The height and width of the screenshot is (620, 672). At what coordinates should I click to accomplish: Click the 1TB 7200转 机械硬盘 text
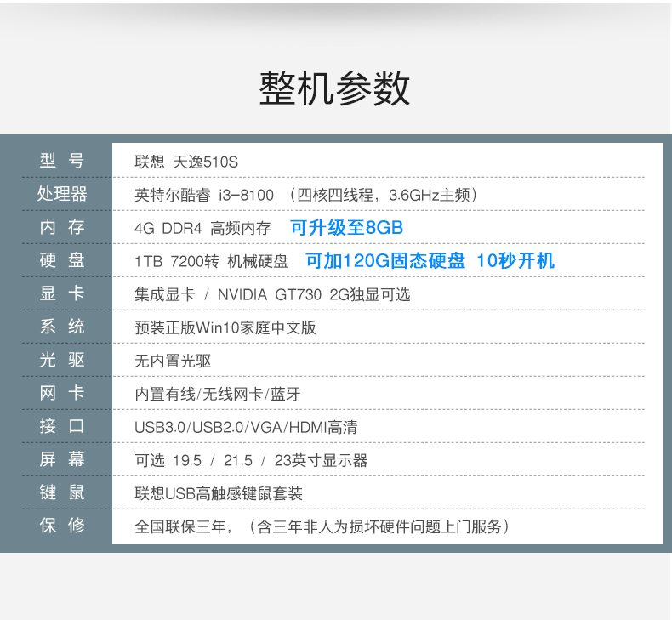tap(211, 261)
